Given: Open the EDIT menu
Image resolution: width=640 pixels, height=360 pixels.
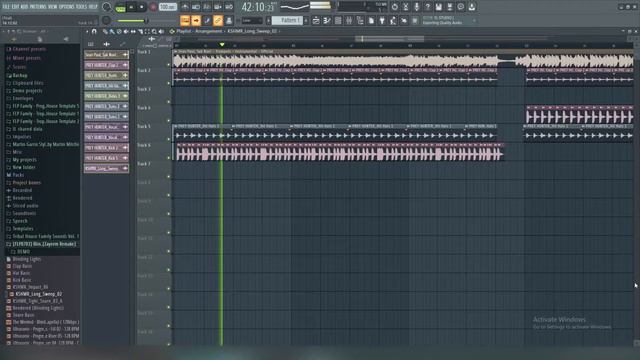Looking at the screenshot, I should click(x=15, y=7).
